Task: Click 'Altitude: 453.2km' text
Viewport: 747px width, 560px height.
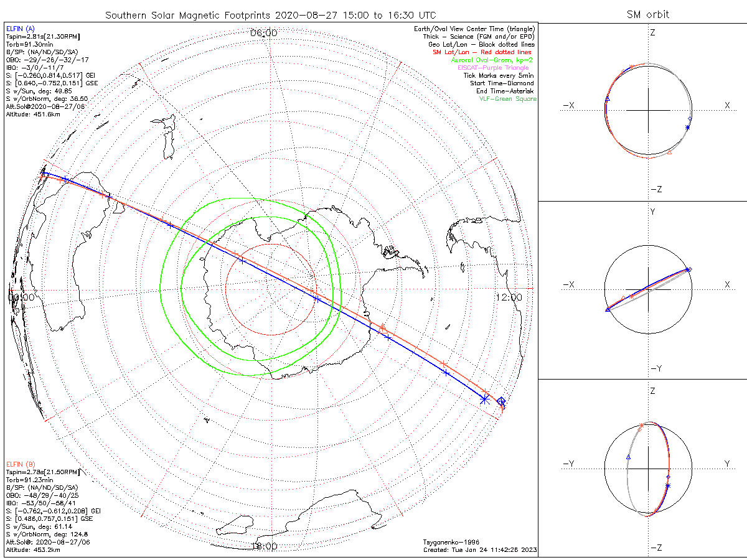Action: click(x=32, y=549)
